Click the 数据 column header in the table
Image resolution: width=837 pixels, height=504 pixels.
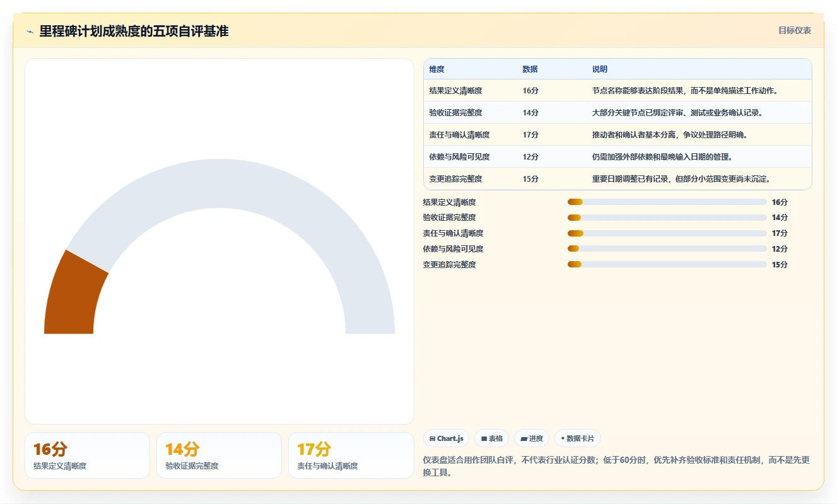[530, 69]
